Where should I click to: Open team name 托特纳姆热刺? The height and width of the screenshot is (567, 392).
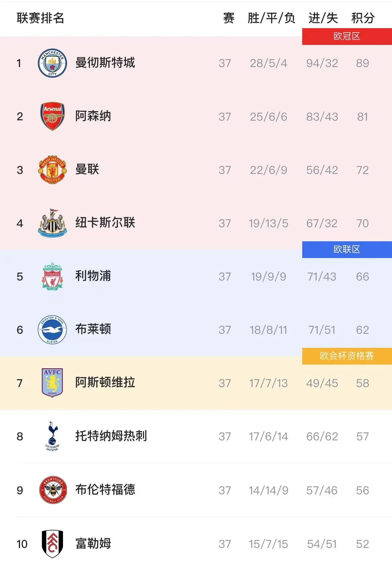tap(111, 436)
